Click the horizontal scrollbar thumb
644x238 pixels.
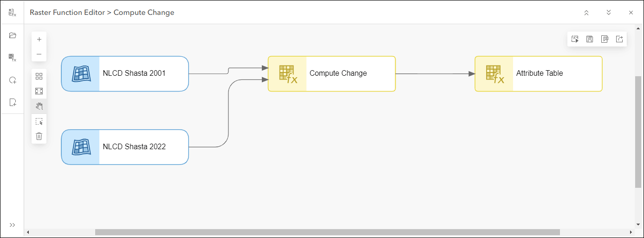click(x=327, y=232)
